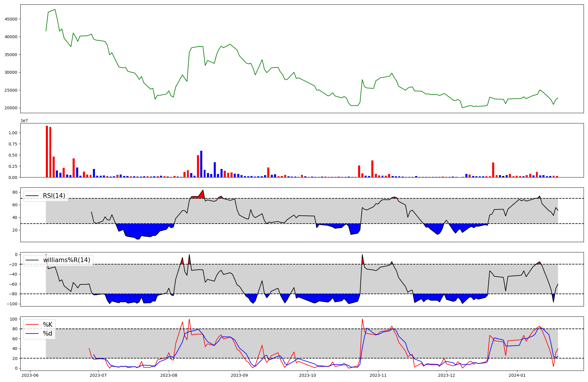Click the williams%R(14) legend label
Viewport: 588px width, 382px height.
tap(66, 260)
